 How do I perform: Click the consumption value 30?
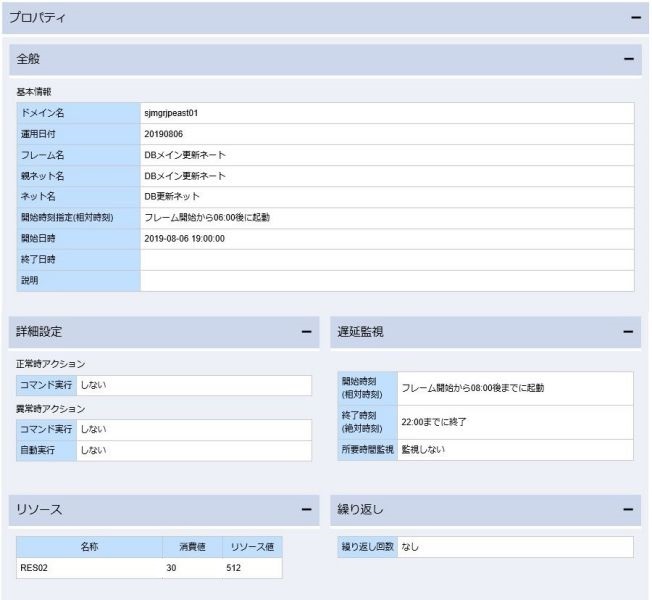point(171,568)
